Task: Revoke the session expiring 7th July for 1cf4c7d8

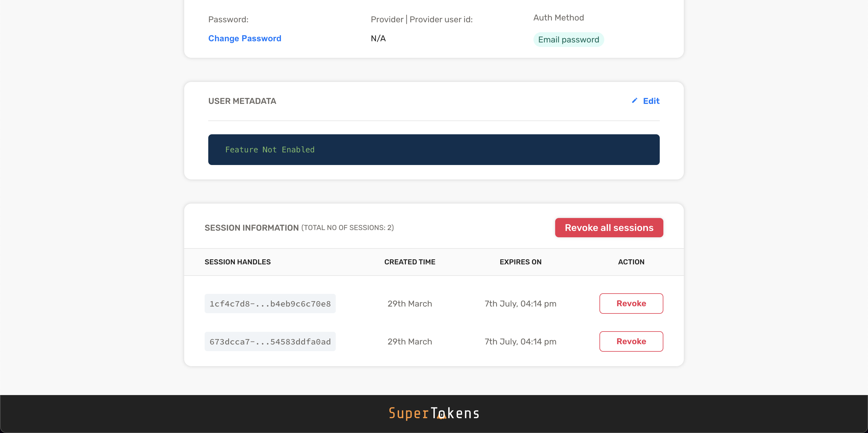Action: tap(631, 303)
